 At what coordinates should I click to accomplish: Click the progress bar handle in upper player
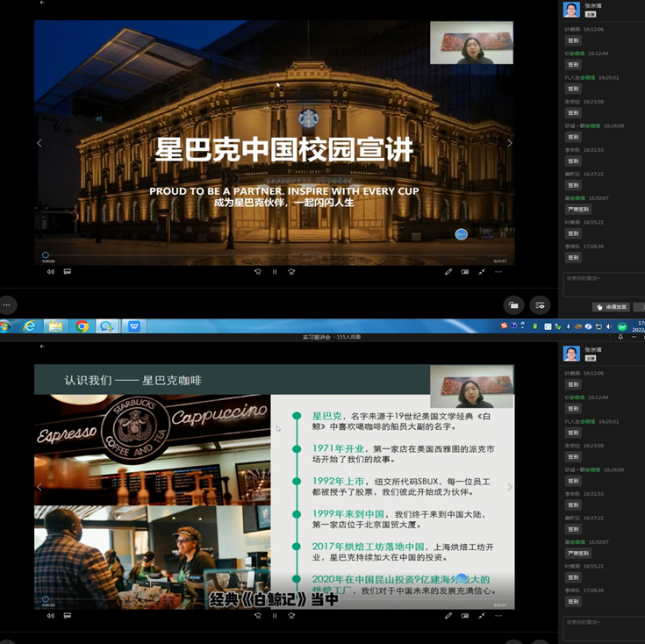(x=46, y=255)
